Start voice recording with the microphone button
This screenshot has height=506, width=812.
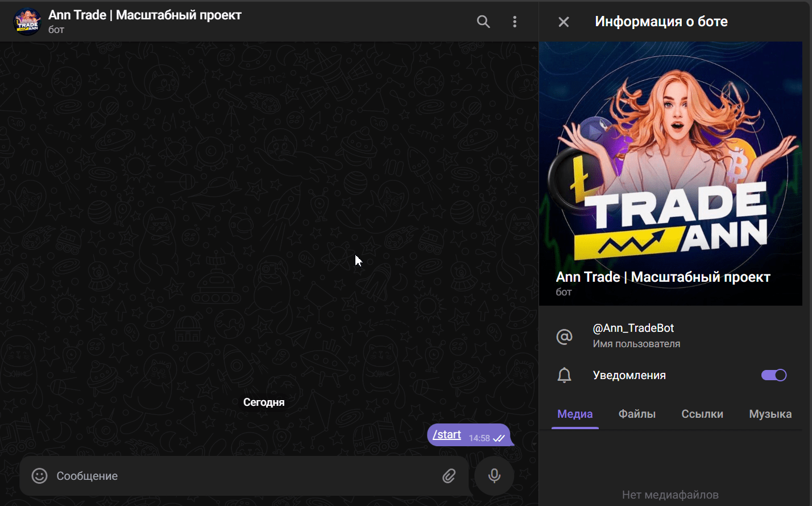point(495,476)
